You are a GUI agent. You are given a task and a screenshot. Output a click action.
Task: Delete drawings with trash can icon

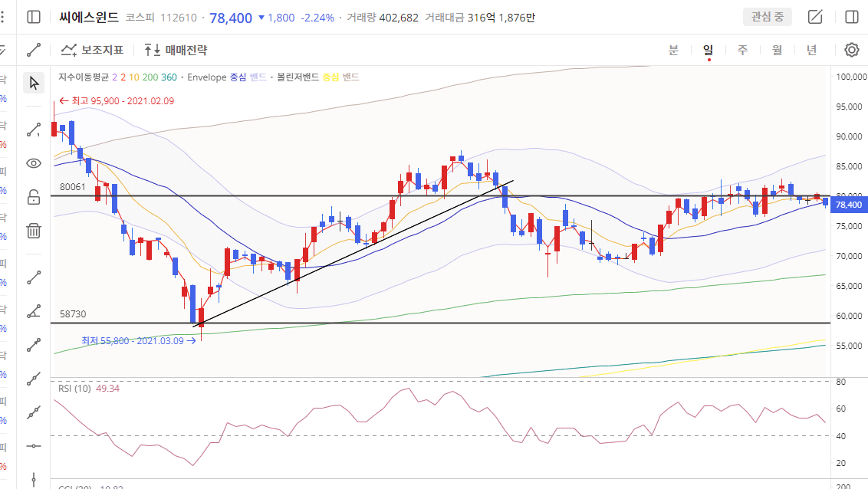34,231
